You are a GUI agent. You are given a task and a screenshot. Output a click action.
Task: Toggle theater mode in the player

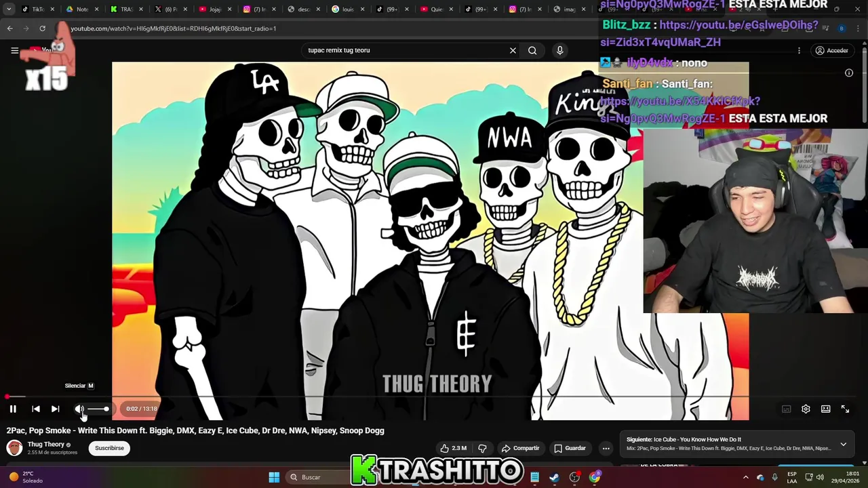825,409
